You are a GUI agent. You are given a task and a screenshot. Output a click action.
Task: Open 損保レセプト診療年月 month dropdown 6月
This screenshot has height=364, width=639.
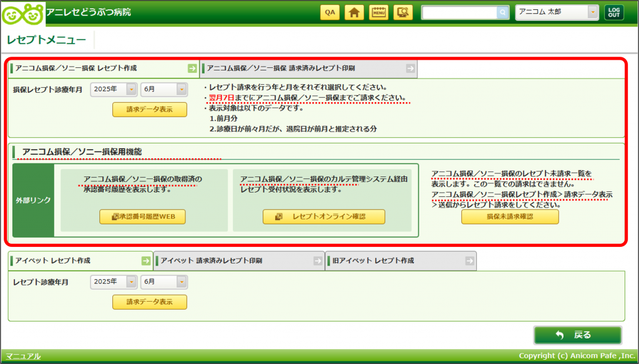coord(164,89)
